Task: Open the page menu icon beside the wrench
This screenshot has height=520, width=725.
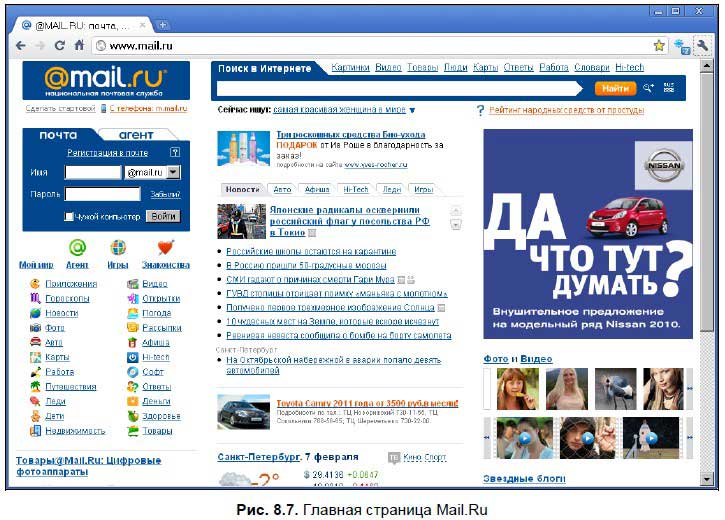Action: click(682, 46)
